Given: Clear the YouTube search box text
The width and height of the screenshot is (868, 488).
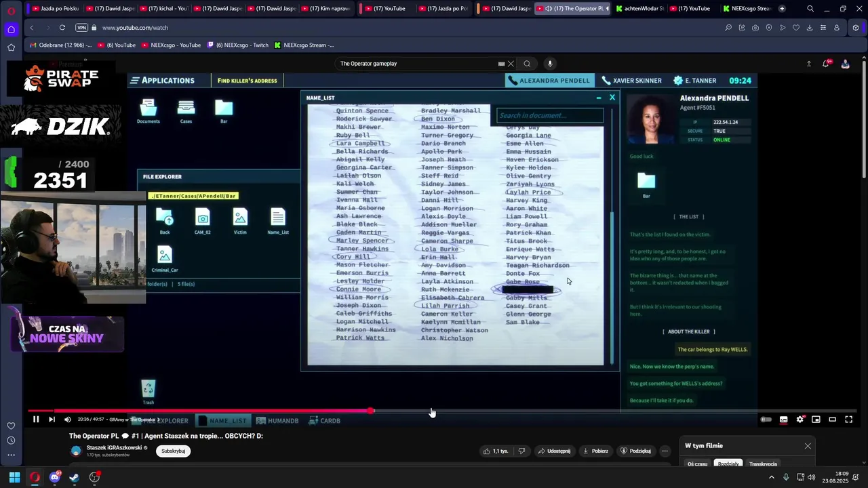Looking at the screenshot, I should pos(511,64).
